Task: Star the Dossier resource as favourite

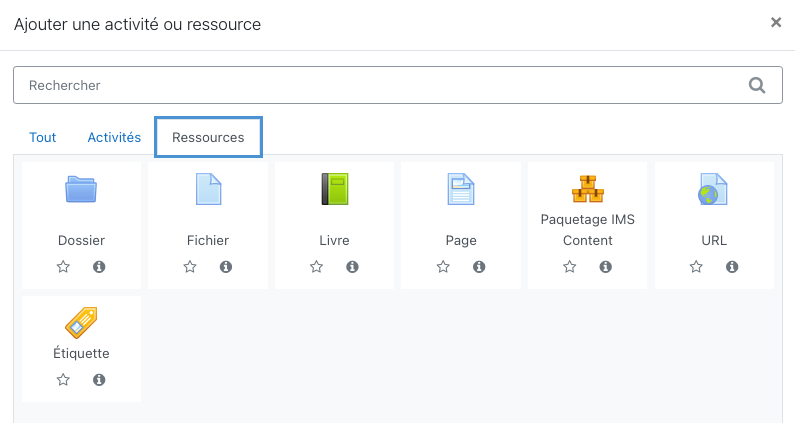Action: 63,267
